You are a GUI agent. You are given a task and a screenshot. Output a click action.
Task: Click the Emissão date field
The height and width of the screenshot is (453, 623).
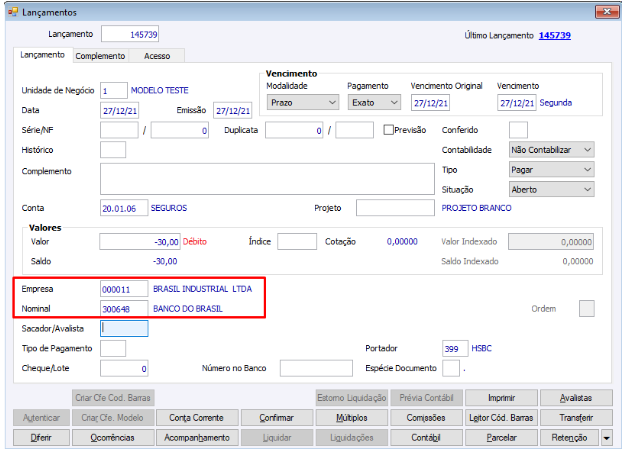[x=232, y=110]
